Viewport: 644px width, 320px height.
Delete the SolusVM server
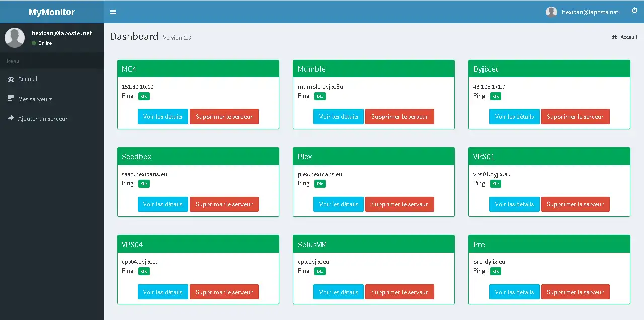[399, 292]
